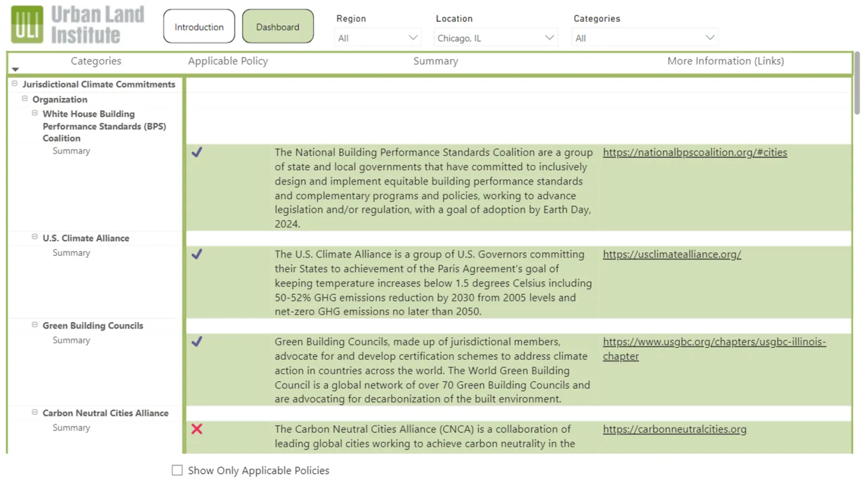The width and height of the screenshot is (868, 480).
Task: Click the Summary column header
Action: point(436,61)
